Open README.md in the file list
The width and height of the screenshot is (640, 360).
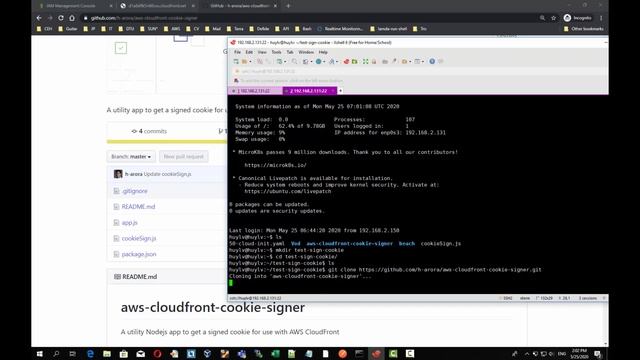coord(138,207)
